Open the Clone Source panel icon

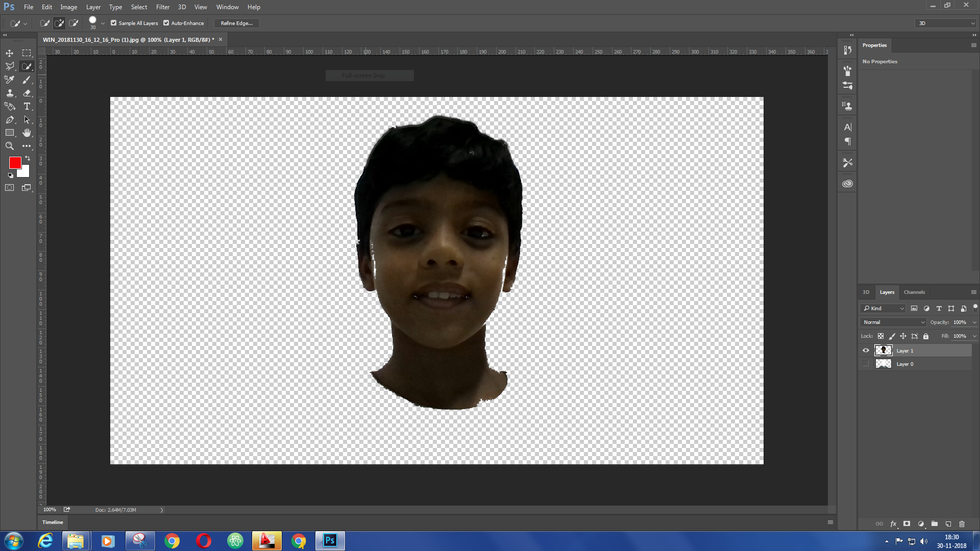(847, 106)
